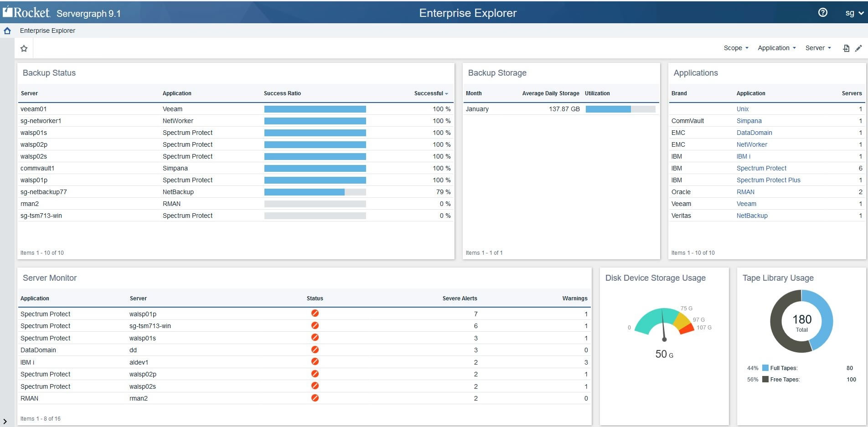Sort Server Monitor by Status header

coord(315,298)
